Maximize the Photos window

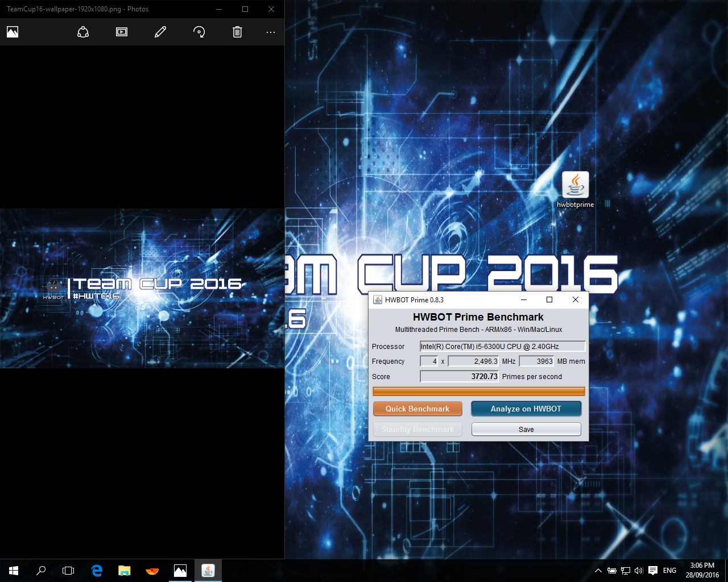click(245, 9)
